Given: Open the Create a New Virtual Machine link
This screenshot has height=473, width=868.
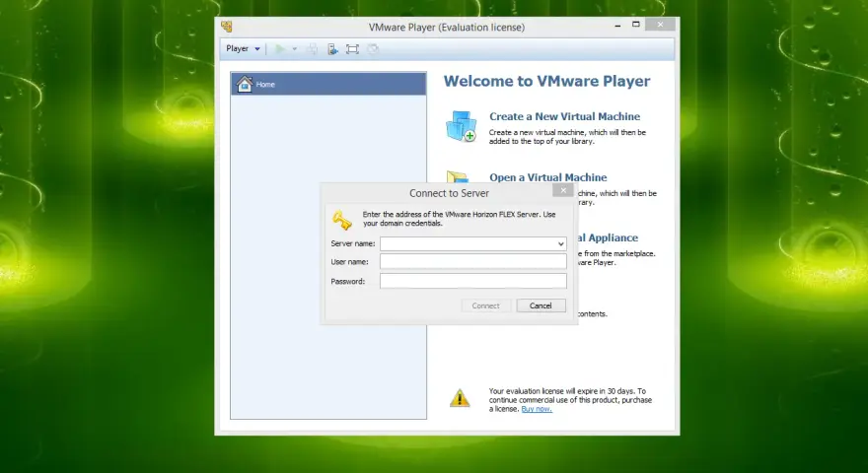Looking at the screenshot, I should coord(564,116).
